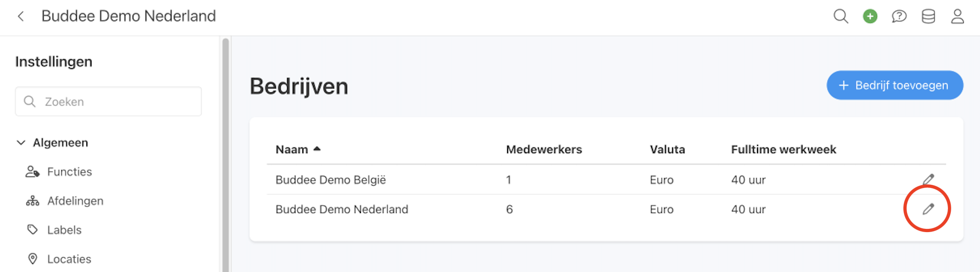The width and height of the screenshot is (980, 272).
Task: Select the Buddee Demo België row name
Action: coord(331,180)
